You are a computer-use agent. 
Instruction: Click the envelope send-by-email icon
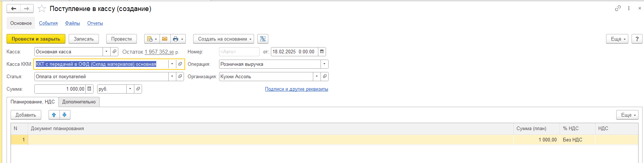click(x=165, y=39)
